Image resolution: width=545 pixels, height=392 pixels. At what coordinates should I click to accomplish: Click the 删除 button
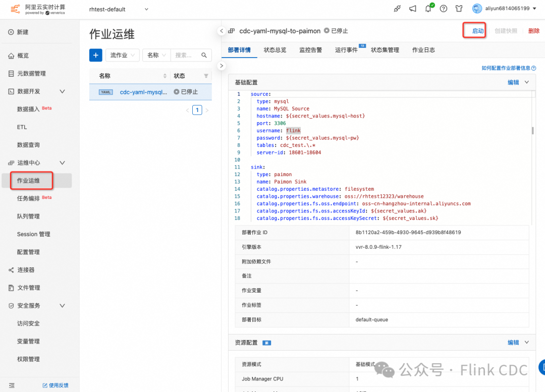534,31
